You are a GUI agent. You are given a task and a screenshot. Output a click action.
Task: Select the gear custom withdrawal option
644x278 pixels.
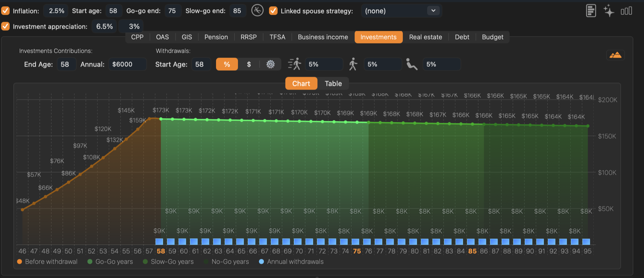pos(270,64)
